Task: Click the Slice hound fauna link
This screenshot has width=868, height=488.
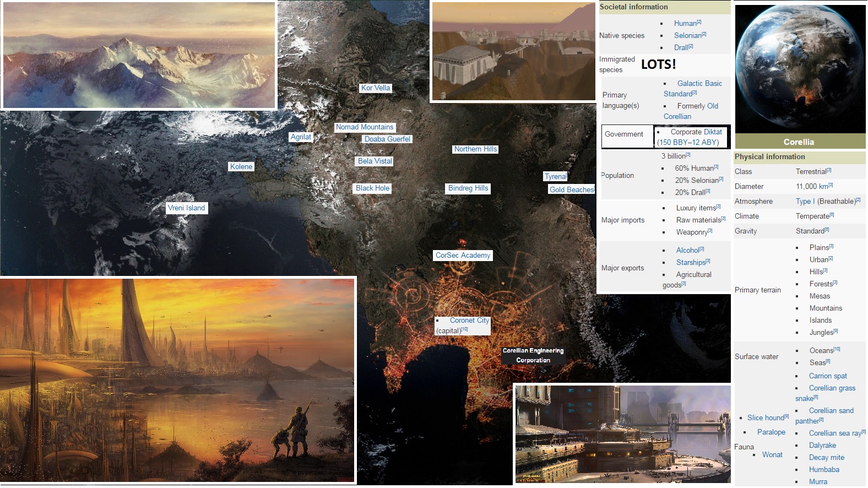Action: (765, 418)
